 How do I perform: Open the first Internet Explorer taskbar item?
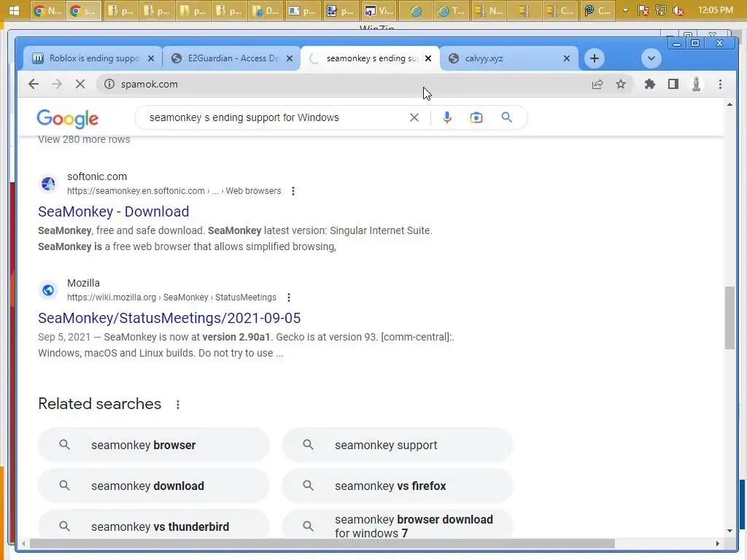[x=415, y=10]
